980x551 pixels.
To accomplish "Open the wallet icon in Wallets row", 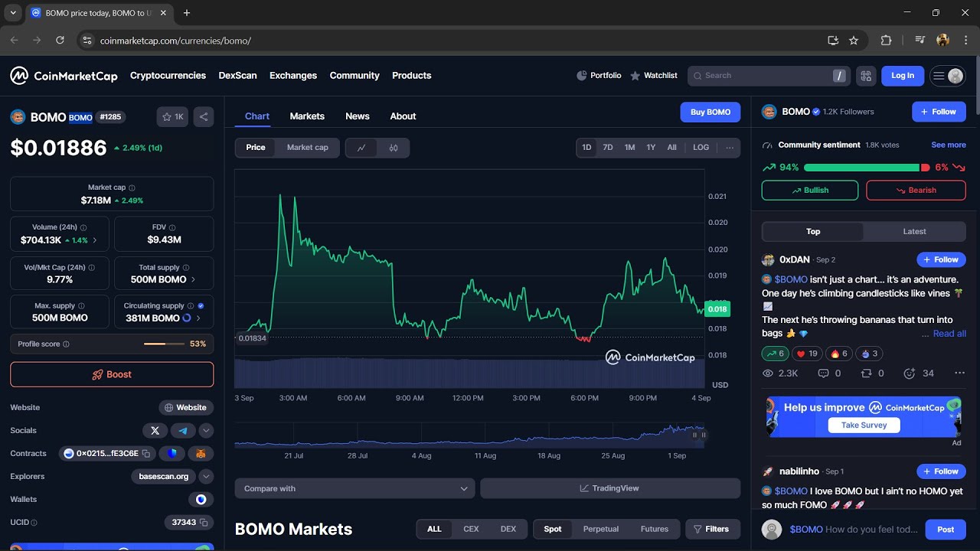I will pos(201,500).
